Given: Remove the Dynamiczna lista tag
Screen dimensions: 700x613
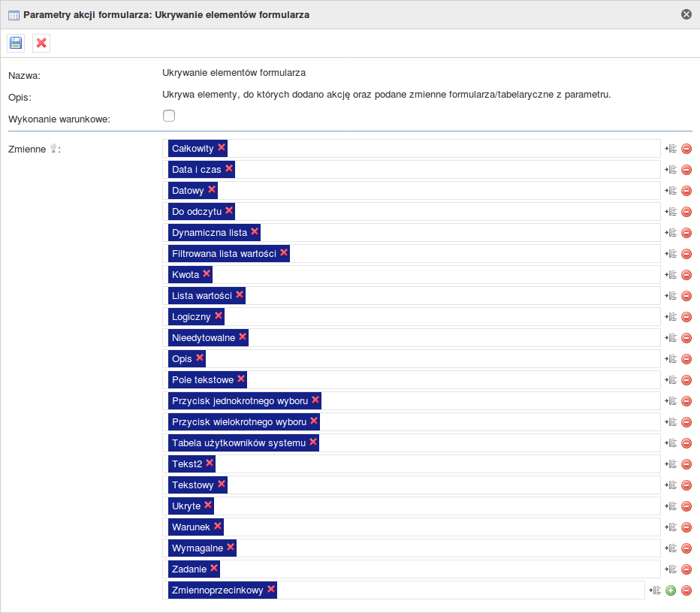Looking at the screenshot, I should click(255, 231).
